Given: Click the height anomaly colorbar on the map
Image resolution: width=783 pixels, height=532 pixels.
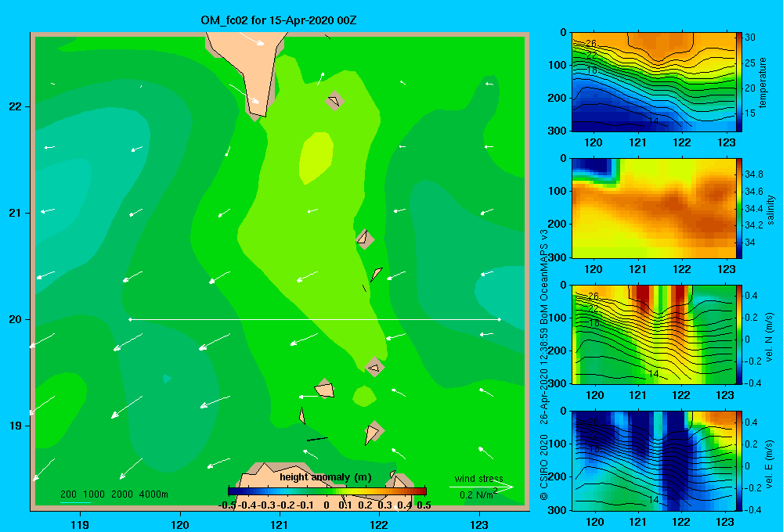Looking at the screenshot, I should pos(327,491).
